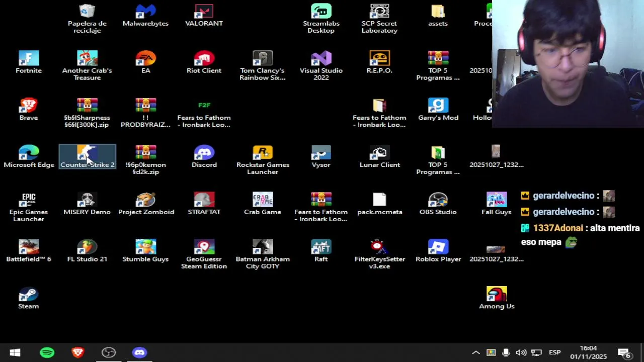Select the STRAFTAT game icon
Screen dimensions: 644x362
204,204
